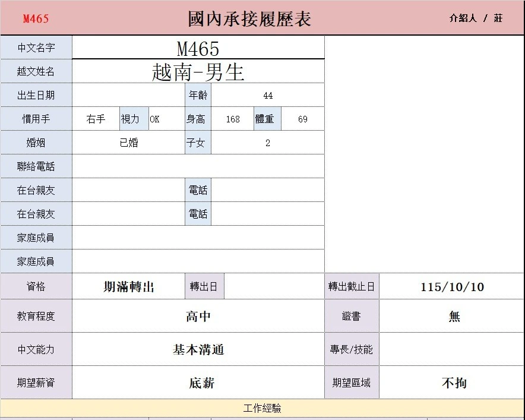Screen dimensions: 525x420
Task: Select the 轉出截止日 label cell
Action: coord(352,286)
